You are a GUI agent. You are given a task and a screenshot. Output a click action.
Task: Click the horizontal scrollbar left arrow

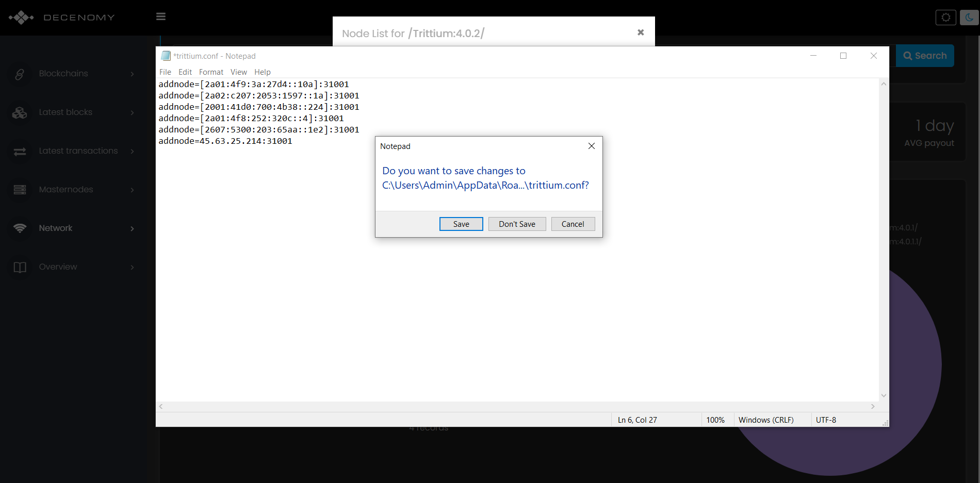(161, 406)
